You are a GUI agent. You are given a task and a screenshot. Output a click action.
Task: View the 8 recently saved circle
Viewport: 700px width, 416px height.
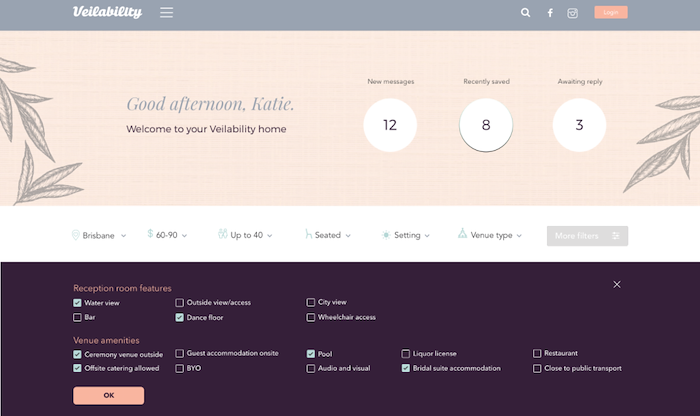tap(486, 125)
